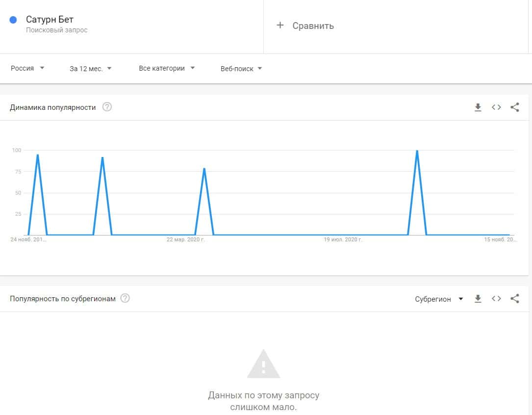Click the warning triangle icon
The image size is (532, 415).
tap(263, 364)
